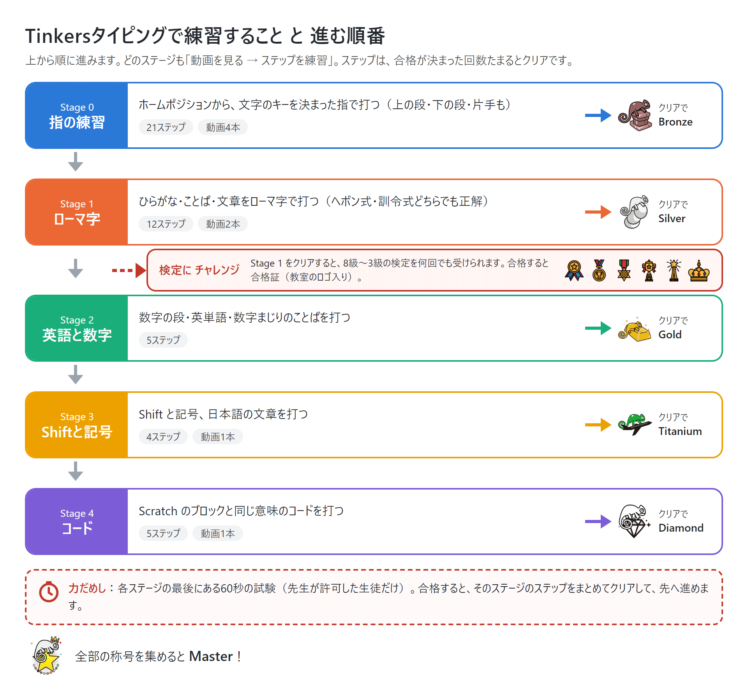Click the round gold medal icon

pos(599,270)
